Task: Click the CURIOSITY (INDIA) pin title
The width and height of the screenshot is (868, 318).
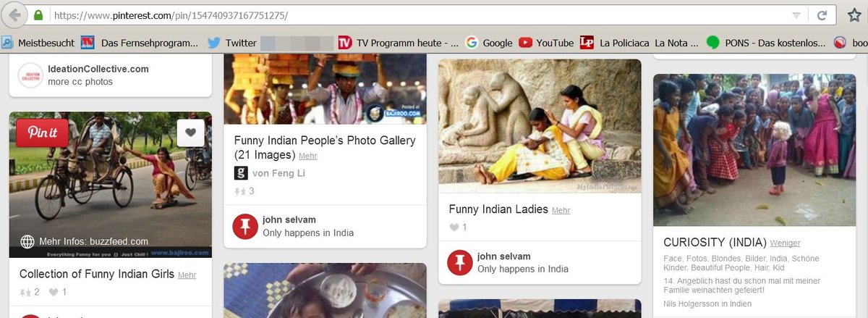Action: [x=715, y=242]
